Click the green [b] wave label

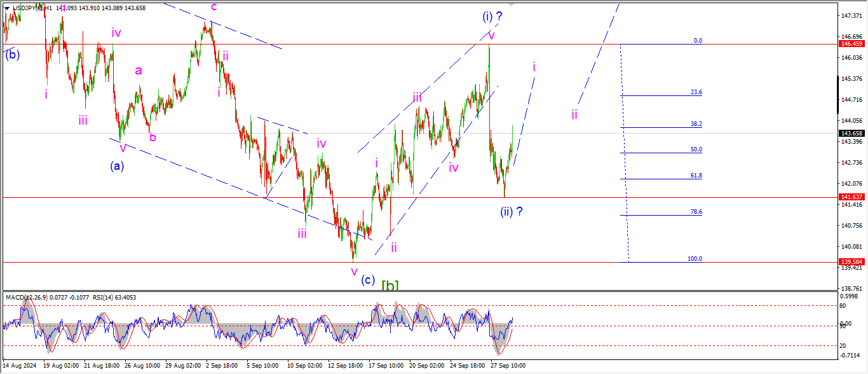pyautogui.click(x=390, y=285)
